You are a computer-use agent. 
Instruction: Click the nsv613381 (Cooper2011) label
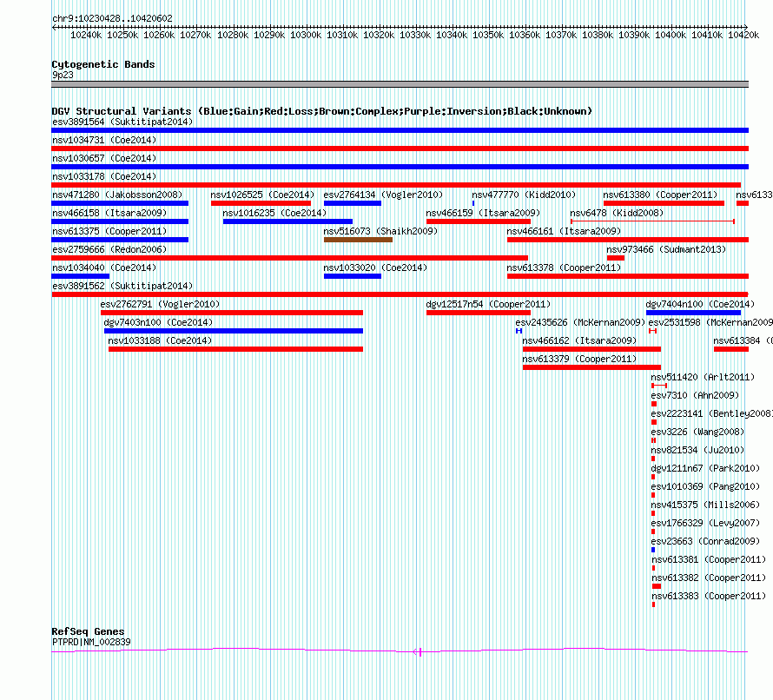(x=709, y=559)
